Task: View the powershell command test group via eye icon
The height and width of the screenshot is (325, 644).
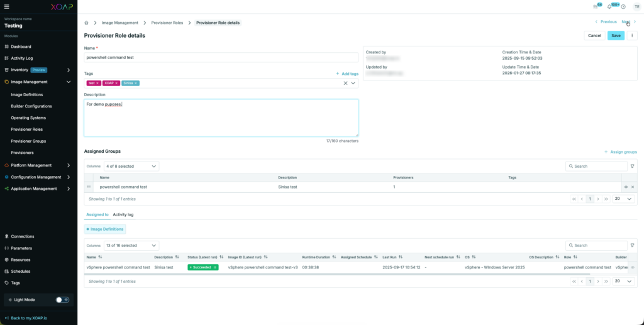Action: point(626,187)
